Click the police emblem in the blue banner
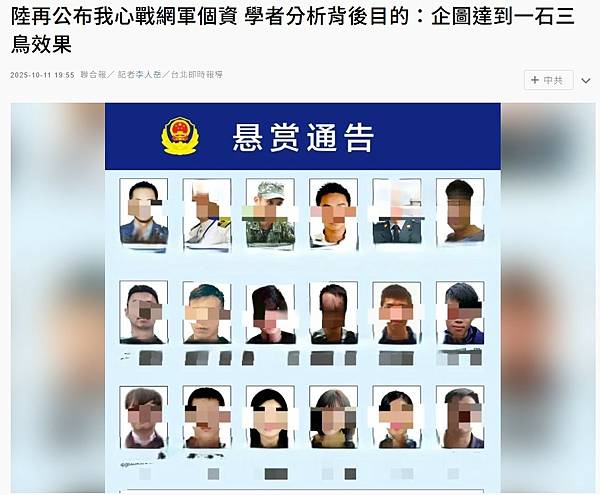600x495 pixels. [180, 136]
